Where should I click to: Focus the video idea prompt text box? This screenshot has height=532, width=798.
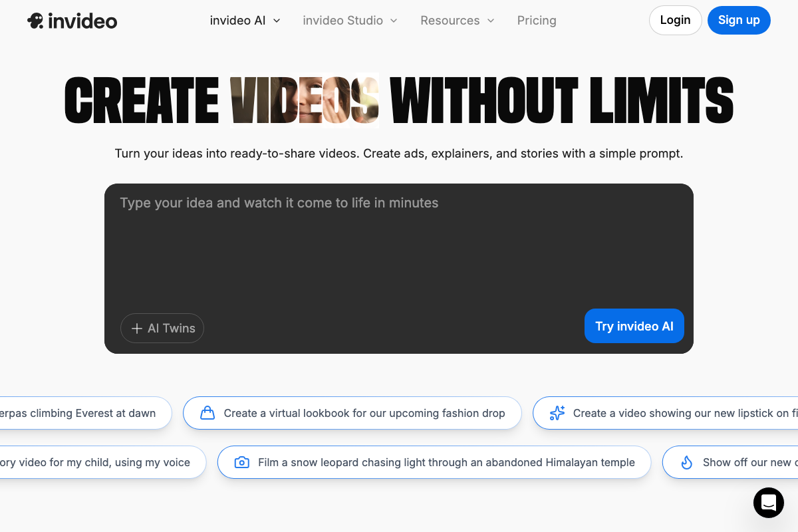pos(399,246)
